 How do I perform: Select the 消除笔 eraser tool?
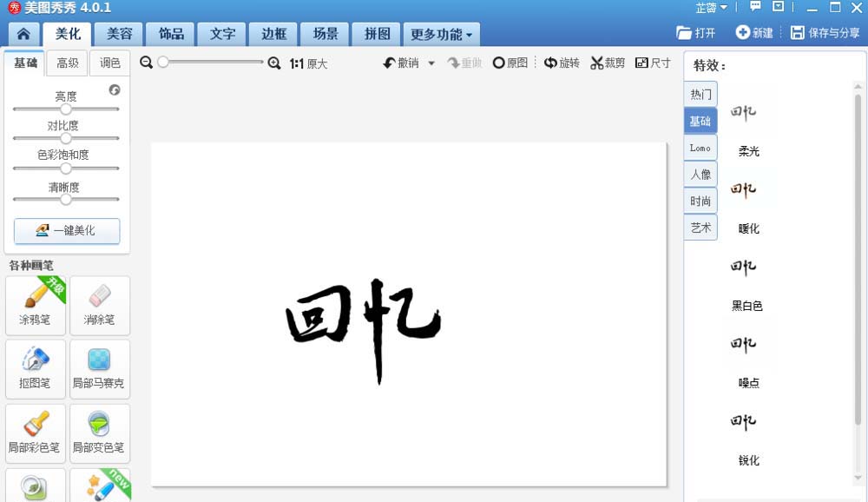coord(100,306)
